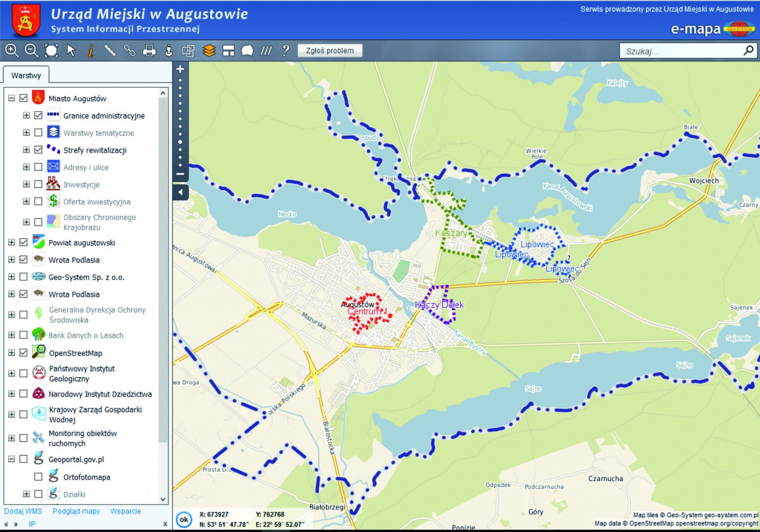
Task: Expand Powiat augustowski node
Action: click(11, 242)
